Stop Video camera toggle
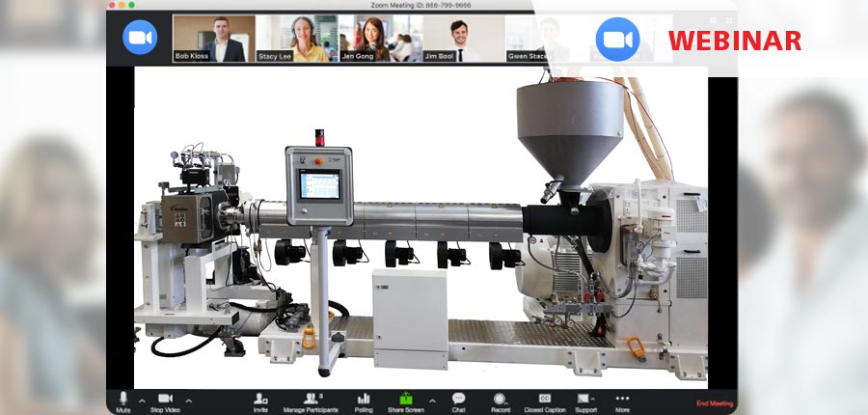Screen dimensions: 868x415 point(164,399)
